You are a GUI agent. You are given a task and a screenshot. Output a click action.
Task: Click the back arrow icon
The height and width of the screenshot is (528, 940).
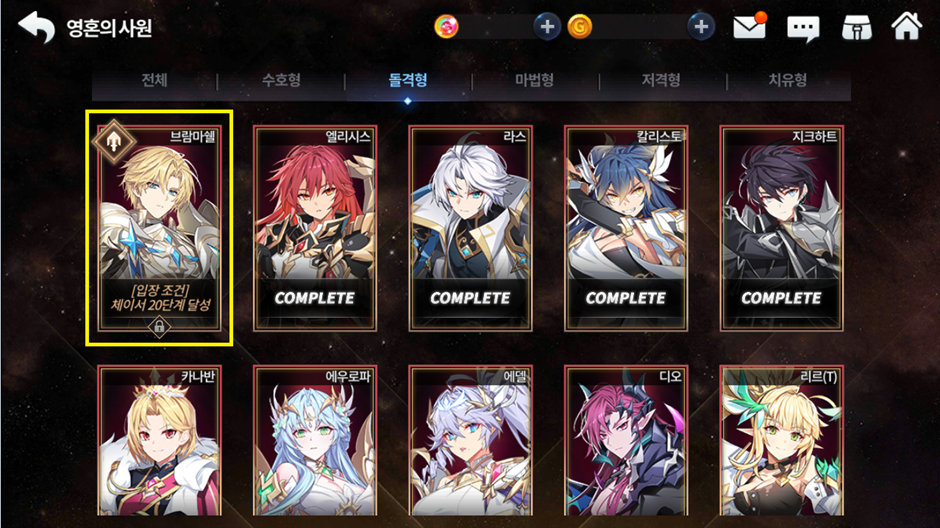coord(37,27)
